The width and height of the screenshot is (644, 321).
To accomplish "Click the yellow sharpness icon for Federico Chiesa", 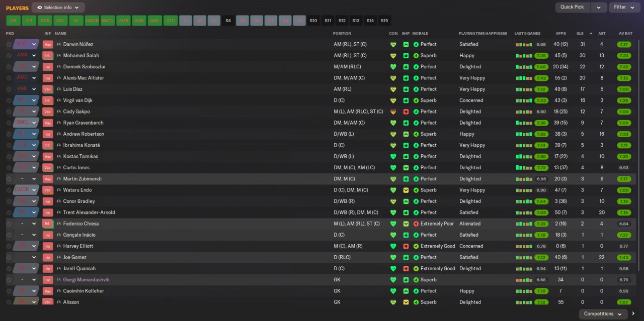I will [406, 224].
